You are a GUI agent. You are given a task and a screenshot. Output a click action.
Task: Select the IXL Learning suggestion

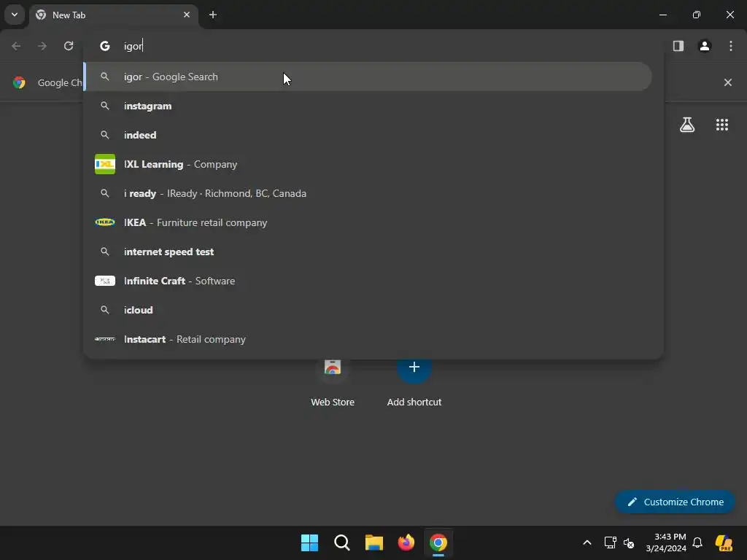click(x=368, y=164)
